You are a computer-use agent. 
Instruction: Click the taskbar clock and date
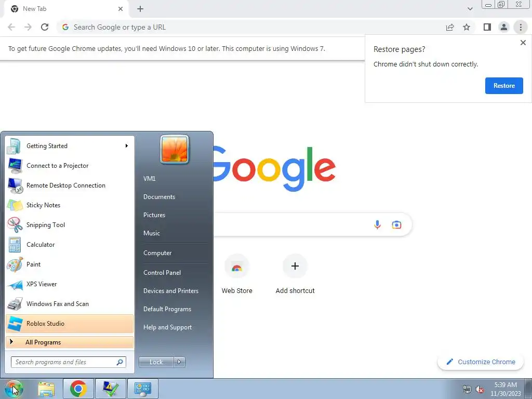point(506,389)
